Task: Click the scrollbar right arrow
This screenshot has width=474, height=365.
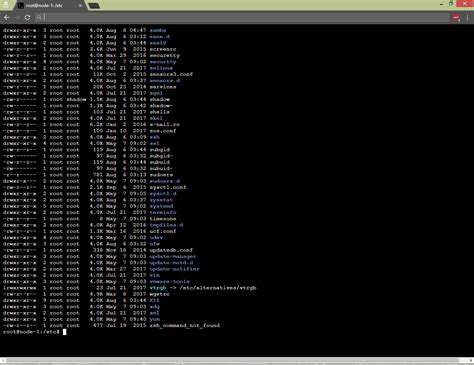Action: point(471,360)
